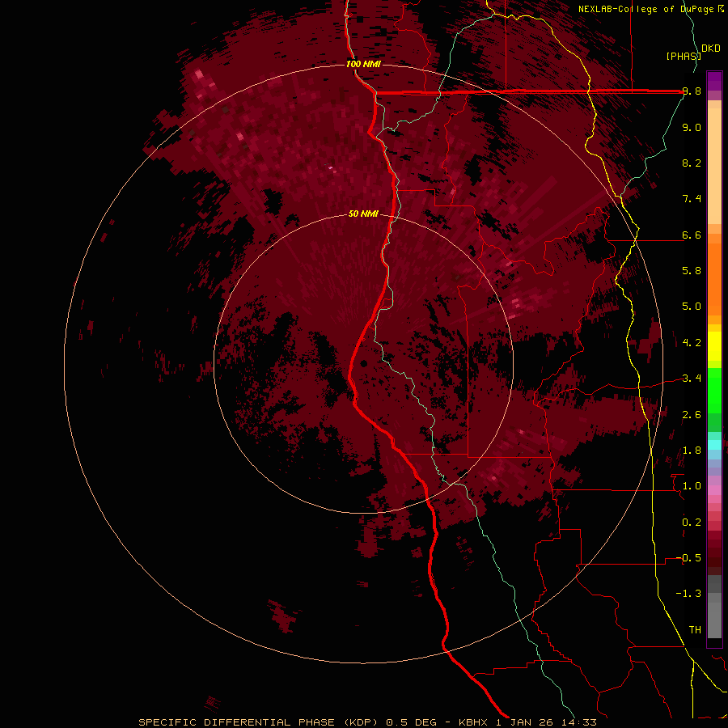This screenshot has height=728, width=728.
Task: Pick the yellow segment of the color bar
Action: click(x=714, y=346)
